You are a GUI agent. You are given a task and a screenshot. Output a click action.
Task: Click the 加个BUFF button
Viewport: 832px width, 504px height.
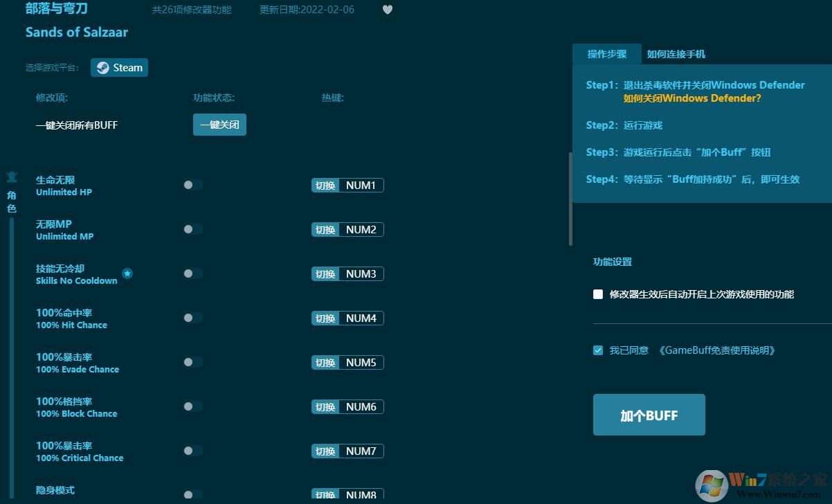point(649,414)
